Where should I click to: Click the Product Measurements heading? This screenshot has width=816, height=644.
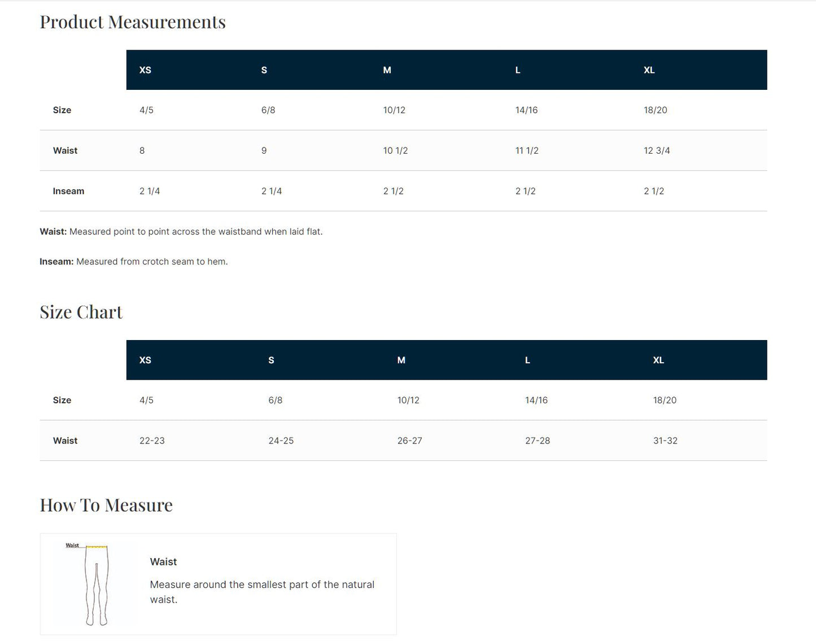click(133, 21)
